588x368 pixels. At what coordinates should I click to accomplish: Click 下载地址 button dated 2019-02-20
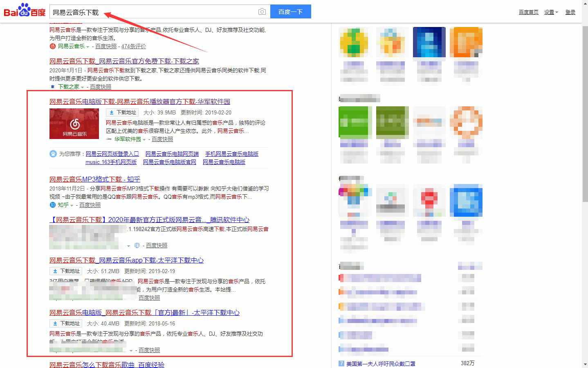click(122, 112)
